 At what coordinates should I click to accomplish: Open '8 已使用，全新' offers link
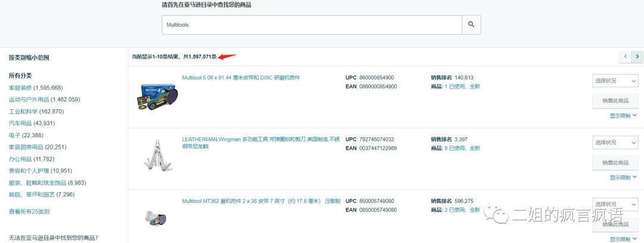click(x=462, y=148)
